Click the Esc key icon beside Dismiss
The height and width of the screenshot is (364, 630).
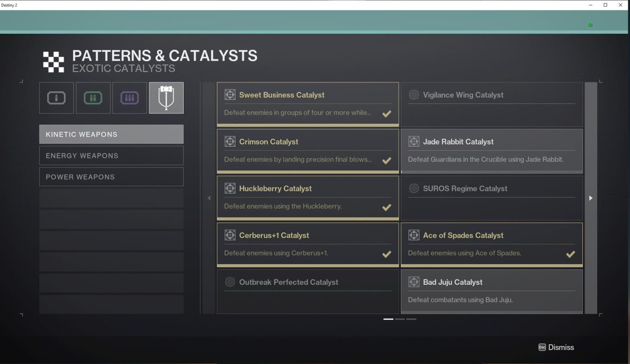542,347
